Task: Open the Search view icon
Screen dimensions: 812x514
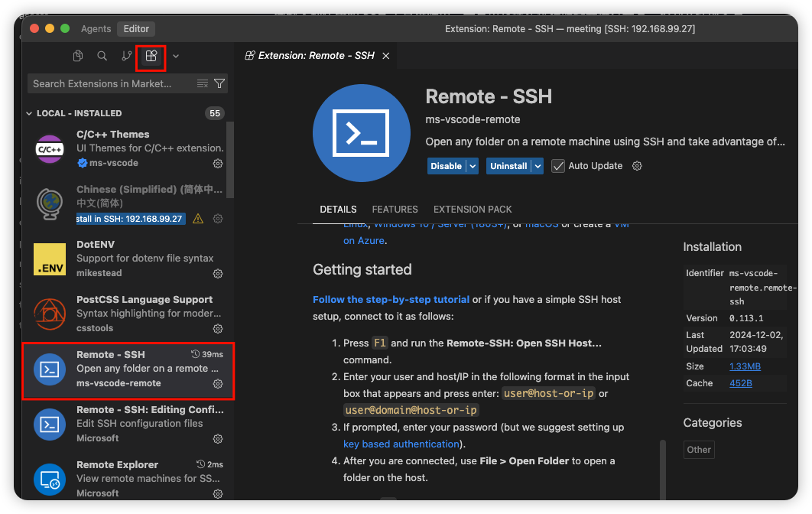Action: 102,56
